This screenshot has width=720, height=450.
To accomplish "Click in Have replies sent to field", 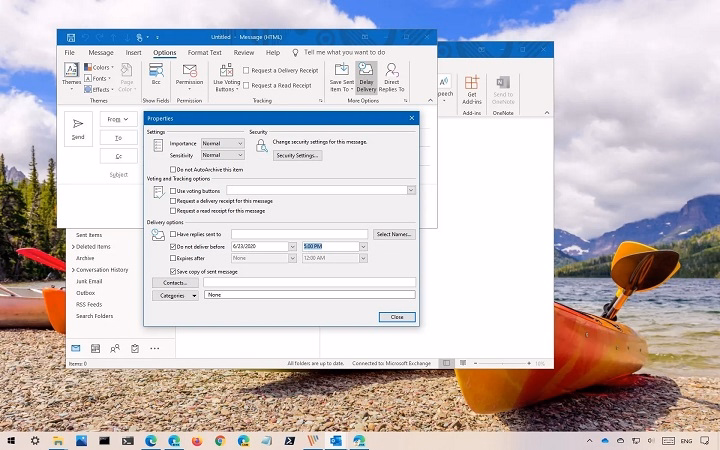I will pyautogui.click(x=299, y=234).
